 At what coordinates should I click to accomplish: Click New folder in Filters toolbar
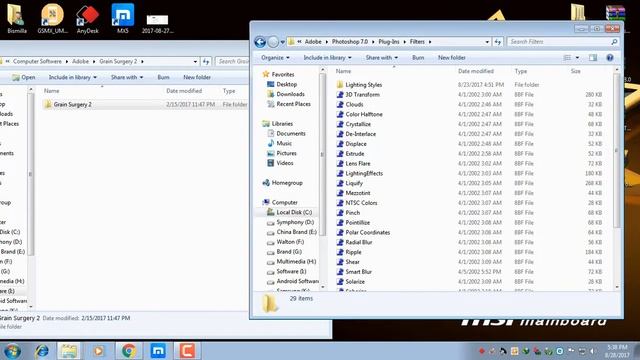451,58
